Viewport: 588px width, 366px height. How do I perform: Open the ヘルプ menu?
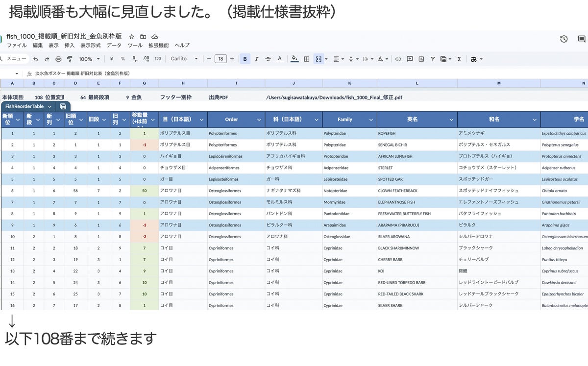(182, 46)
